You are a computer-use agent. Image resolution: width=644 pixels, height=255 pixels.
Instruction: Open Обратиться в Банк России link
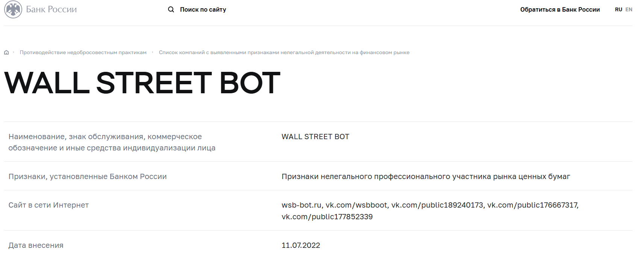coord(560,9)
